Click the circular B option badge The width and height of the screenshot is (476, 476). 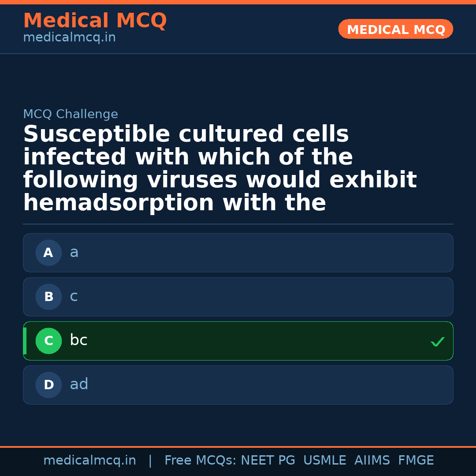click(48, 297)
